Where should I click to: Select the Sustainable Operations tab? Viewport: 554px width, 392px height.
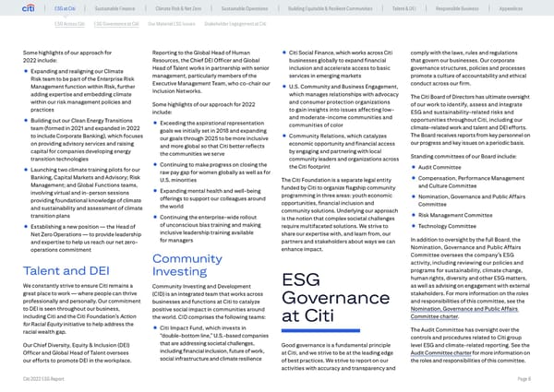click(221, 9)
